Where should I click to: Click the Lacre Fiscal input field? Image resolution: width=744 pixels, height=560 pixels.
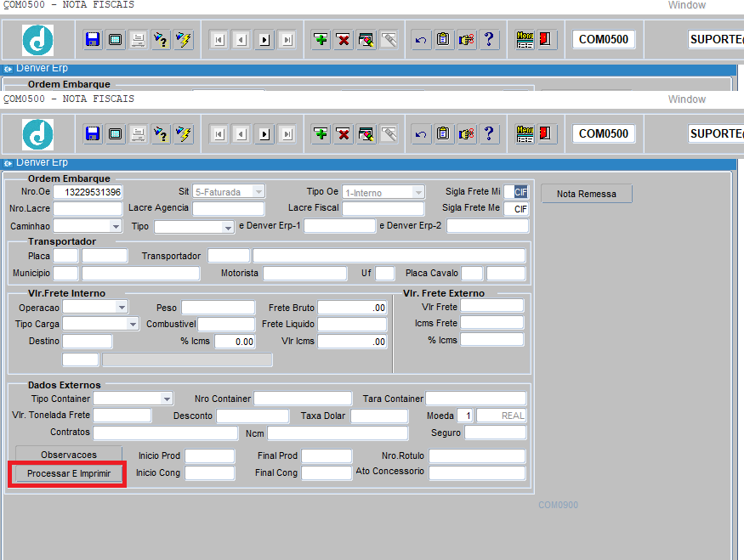tap(383, 209)
